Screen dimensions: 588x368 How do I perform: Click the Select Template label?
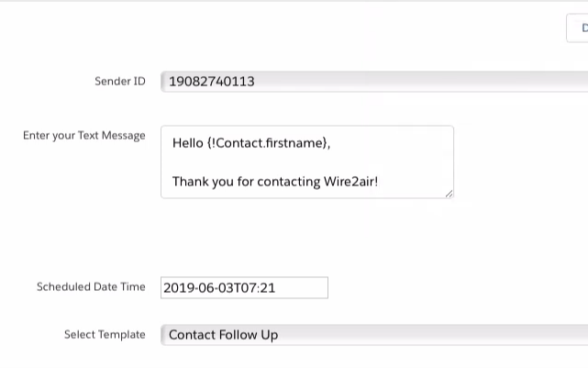(105, 335)
